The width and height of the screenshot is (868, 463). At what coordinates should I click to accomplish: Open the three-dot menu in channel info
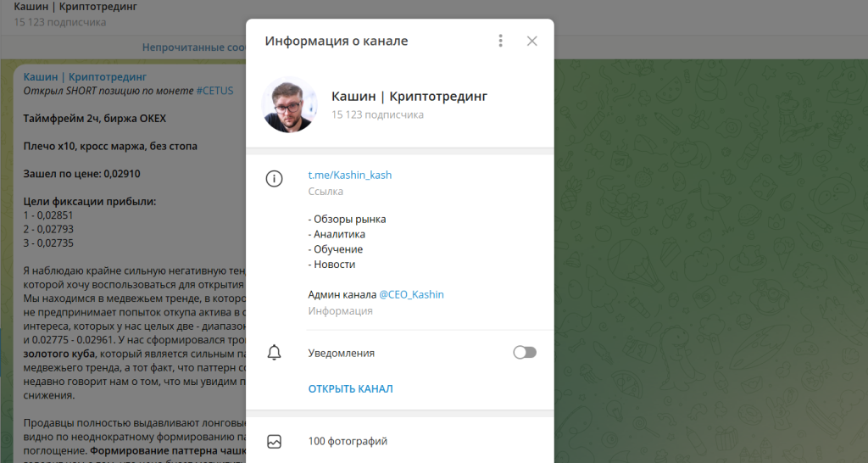coord(500,41)
